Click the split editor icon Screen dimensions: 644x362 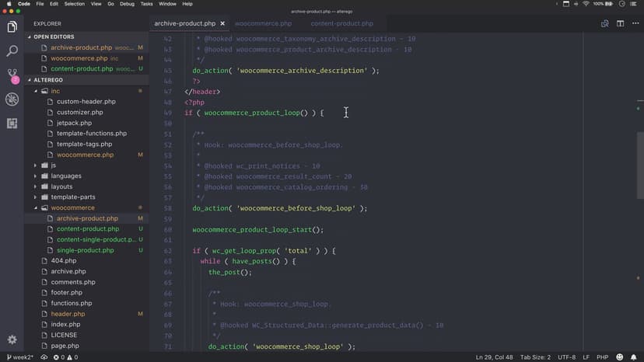pyautogui.click(x=620, y=23)
